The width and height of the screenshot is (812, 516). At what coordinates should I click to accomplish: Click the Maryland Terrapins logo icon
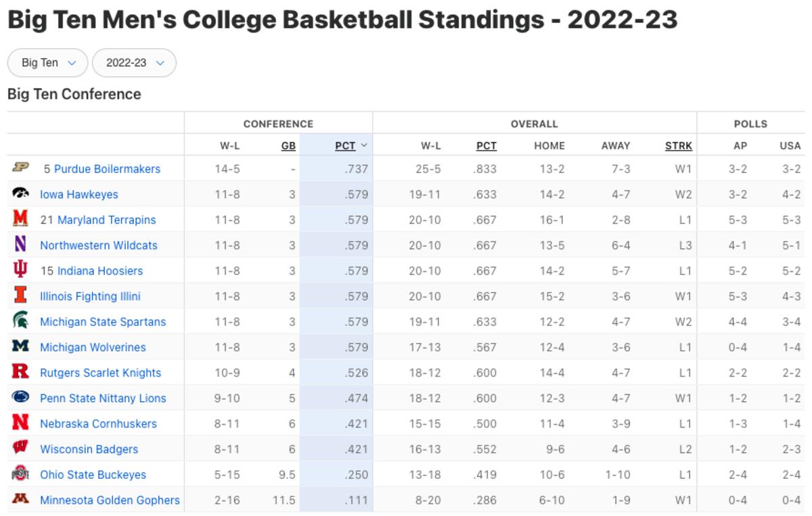pyautogui.click(x=20, y=218)
